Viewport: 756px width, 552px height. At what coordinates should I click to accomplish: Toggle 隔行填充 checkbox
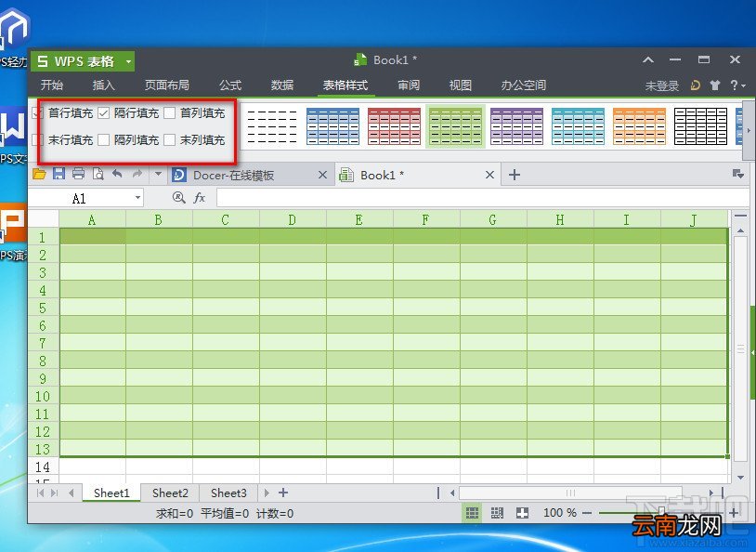[103, 113]
